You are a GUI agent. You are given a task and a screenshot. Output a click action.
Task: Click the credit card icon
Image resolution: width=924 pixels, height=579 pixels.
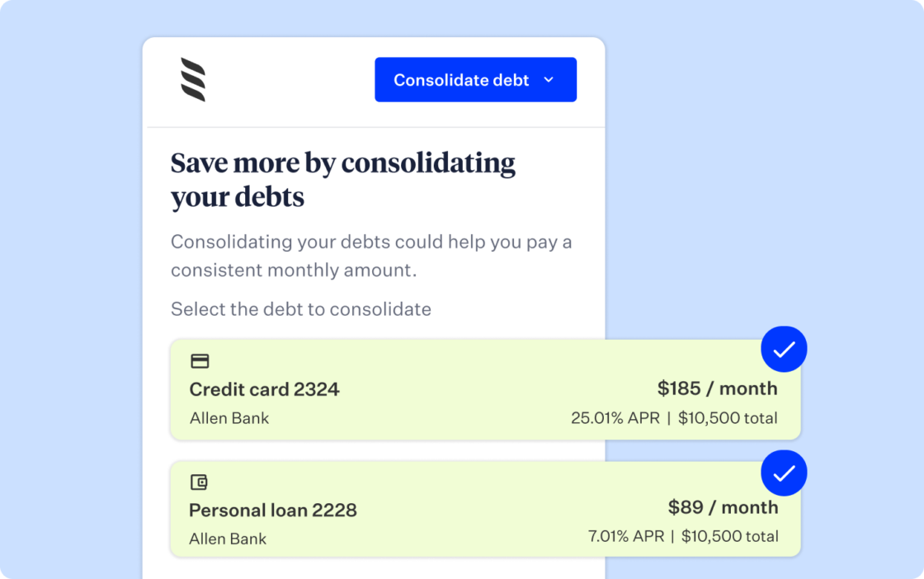click(x=200, y=360)
